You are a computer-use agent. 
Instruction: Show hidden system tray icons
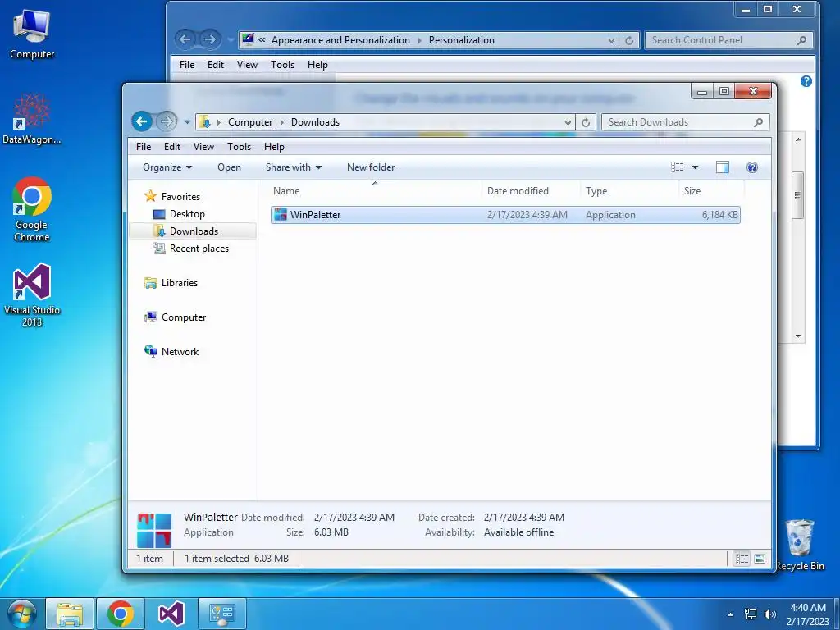coord(730,614)
